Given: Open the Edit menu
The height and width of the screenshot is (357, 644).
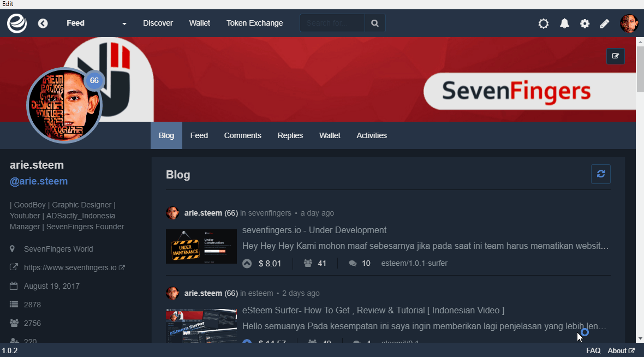Looking at the screenshot, I should point(8,4).
